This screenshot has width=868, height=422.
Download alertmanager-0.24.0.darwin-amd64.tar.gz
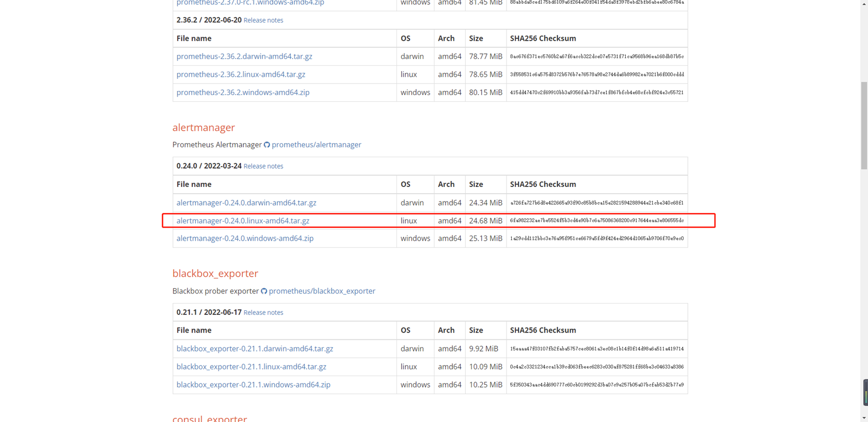tap(246, 203)
